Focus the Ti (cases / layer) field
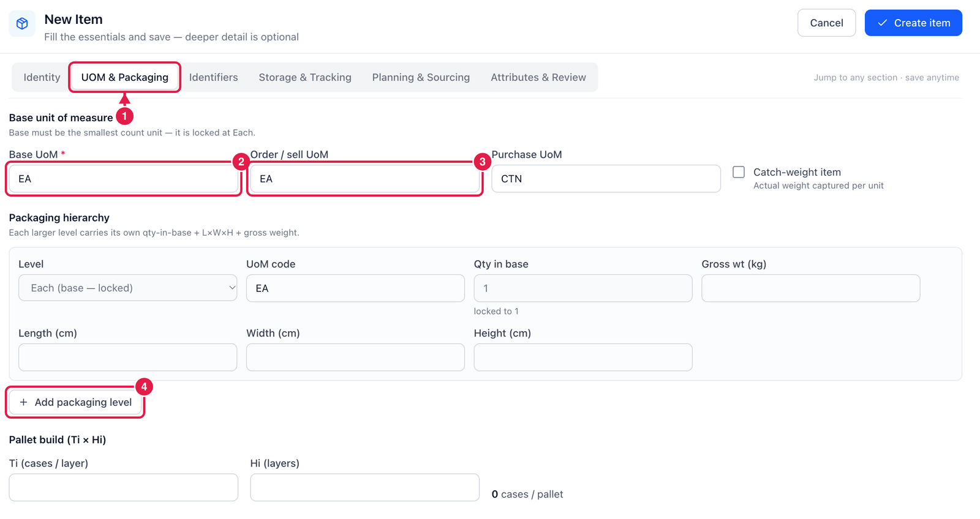The image size is (980, 519). (x=124, y=487)
